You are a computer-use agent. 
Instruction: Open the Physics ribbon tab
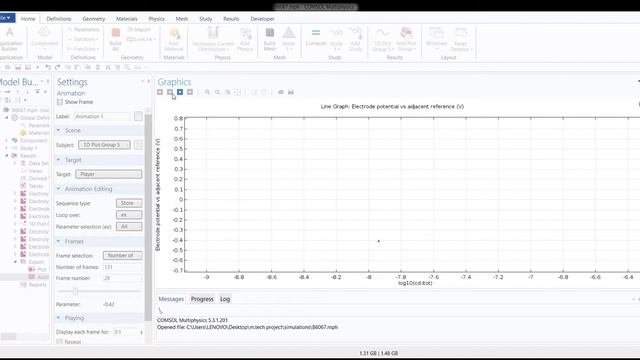[156, 19]
